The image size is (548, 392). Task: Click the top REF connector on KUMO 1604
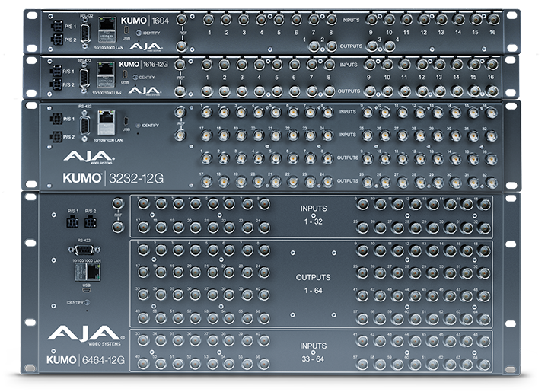tap(180, 20)
